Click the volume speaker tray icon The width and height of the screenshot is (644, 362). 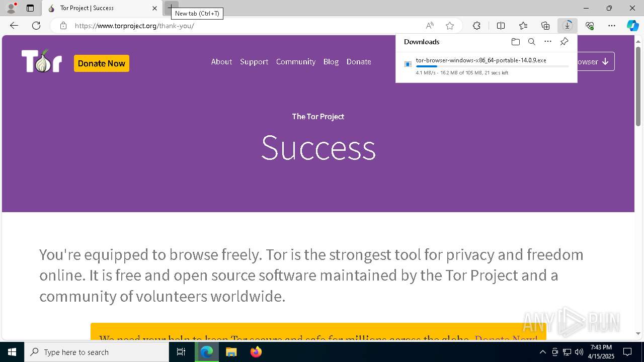pyautogui.click(x=579, y=352)
